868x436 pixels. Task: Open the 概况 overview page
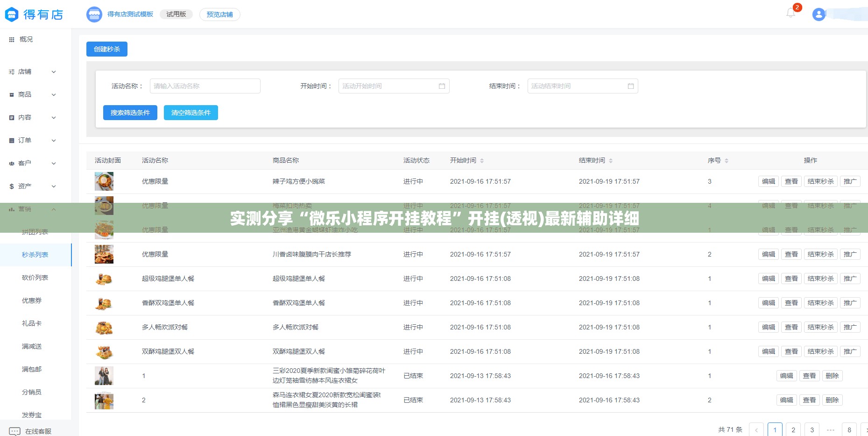pos(26,39)
